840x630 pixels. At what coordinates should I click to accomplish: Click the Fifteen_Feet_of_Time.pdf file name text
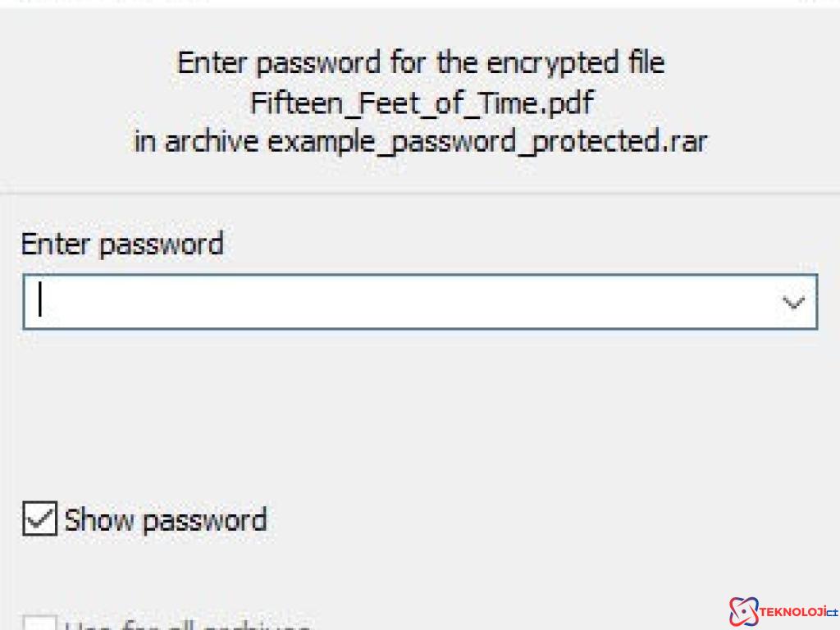[x=420, y=103]
